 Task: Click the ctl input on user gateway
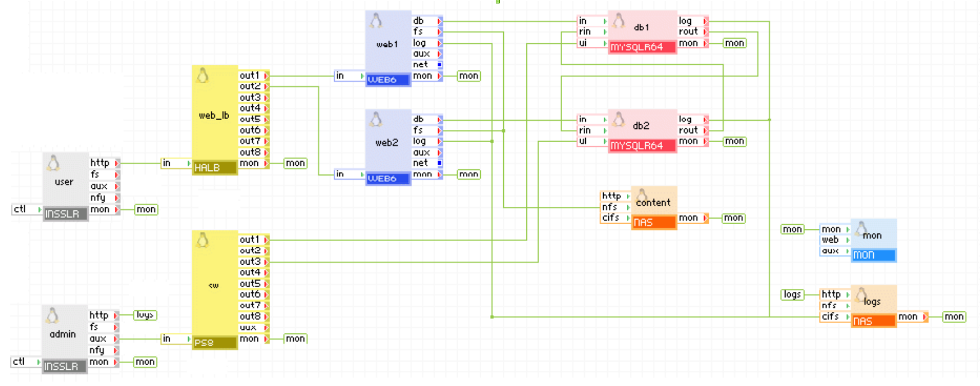coord(27,209)
